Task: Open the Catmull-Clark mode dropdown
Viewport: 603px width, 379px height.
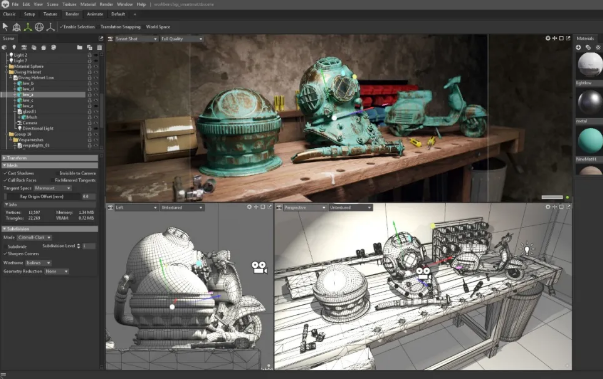Action: (34, 238)
